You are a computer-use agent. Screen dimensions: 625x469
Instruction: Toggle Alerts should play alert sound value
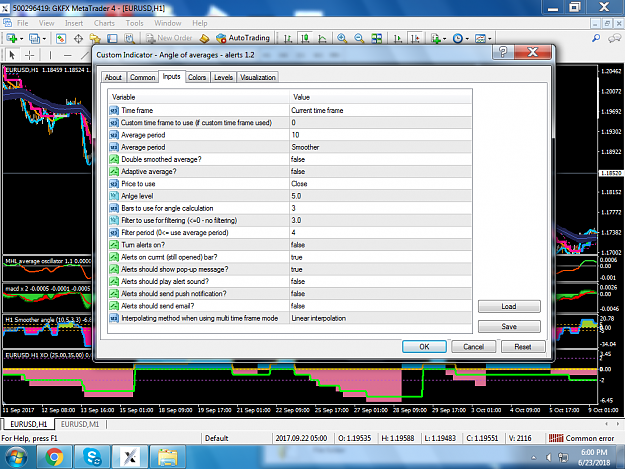(x=381, y=281)
